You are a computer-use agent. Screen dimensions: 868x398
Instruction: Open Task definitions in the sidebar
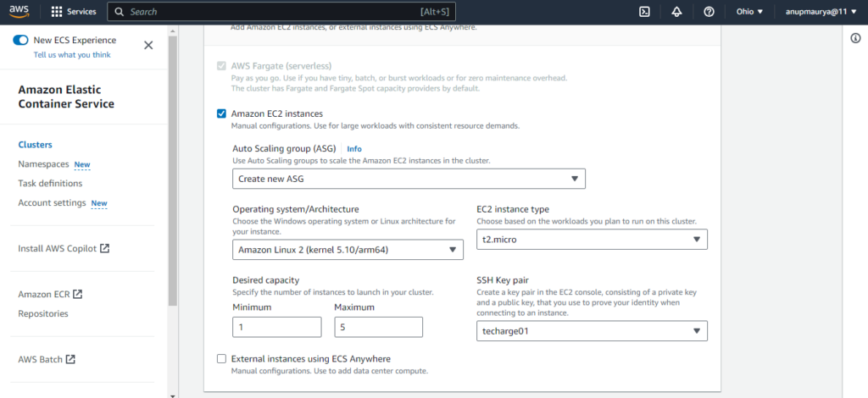[x=50, y=183]
